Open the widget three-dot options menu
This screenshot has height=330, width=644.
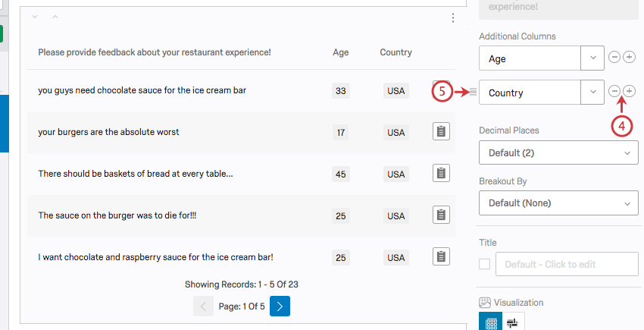click(x=453, y=18)
